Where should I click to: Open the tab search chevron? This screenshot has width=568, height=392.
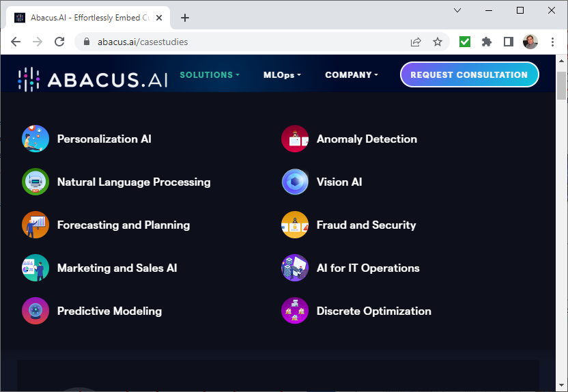(x=457, y=10)
